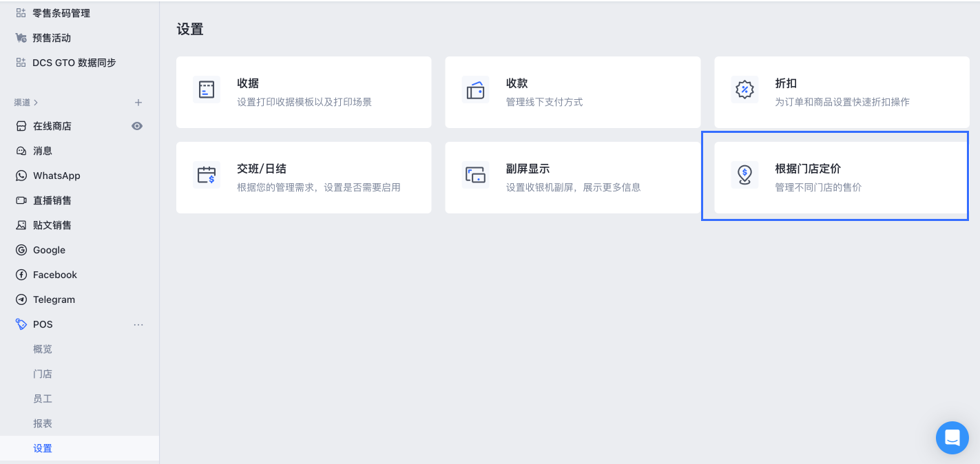The image size is (980, 464).
Task: Click the 管理线下支付方式 description
Action: (x=544, y=102)
